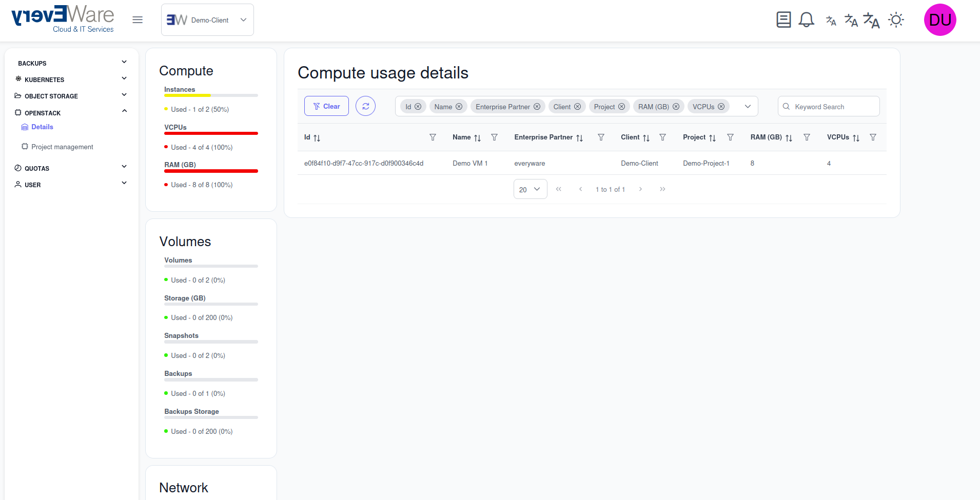Remove the VCPUs column chip
Viewport: 980px width, 500px height.
(721, 107)
